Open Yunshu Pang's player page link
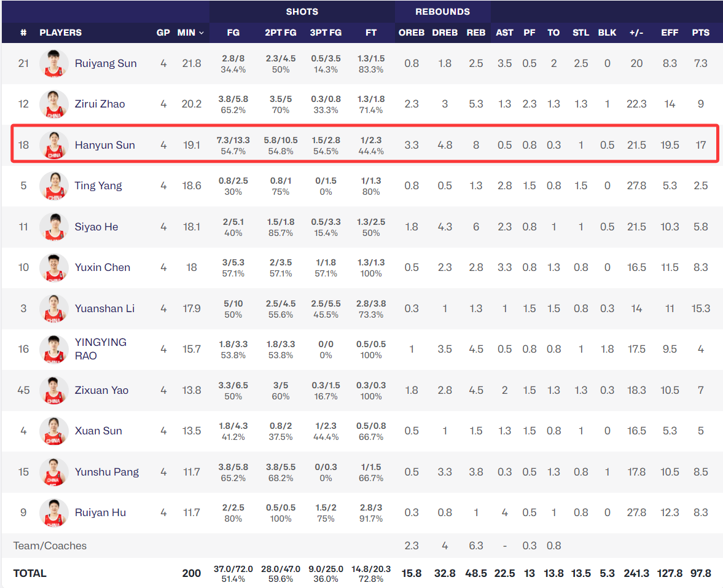The height and width of the screenshot is (588, 723). (106, 472)
